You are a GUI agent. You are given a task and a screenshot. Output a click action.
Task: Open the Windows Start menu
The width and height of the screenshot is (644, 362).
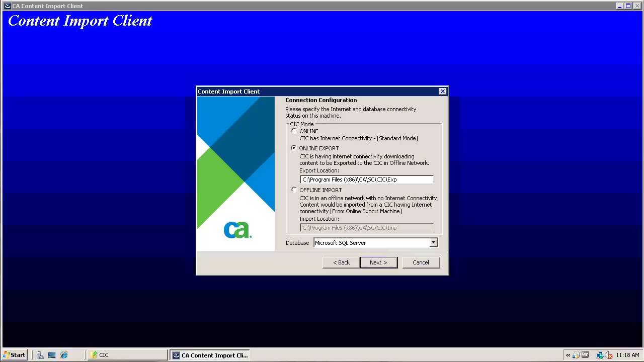tap(14, 355)
